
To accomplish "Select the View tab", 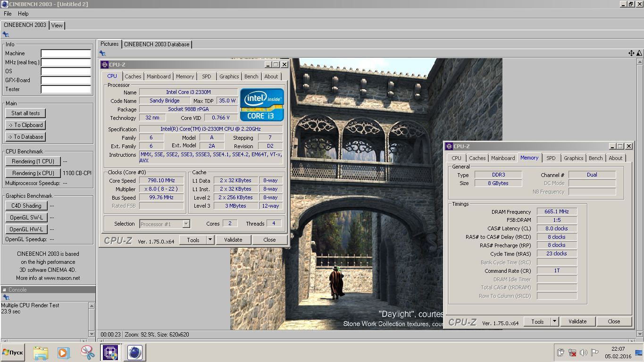I will click(x=57, y=25).
